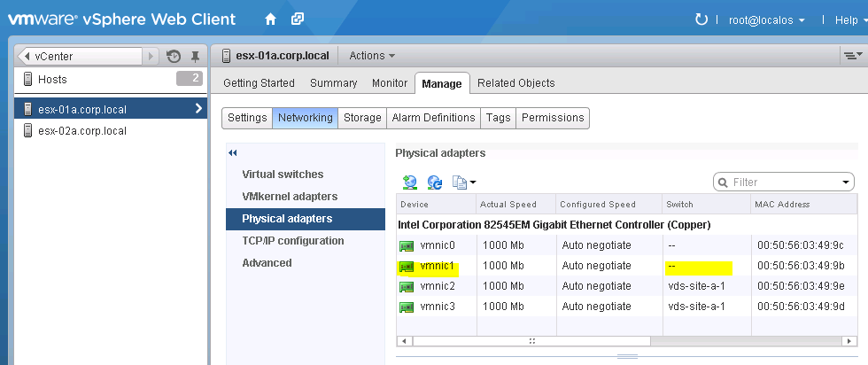Image resolution: width=868 pixels, height=365 pixels.
Task: Open the Monitor tab
Action: pos(390,83)
